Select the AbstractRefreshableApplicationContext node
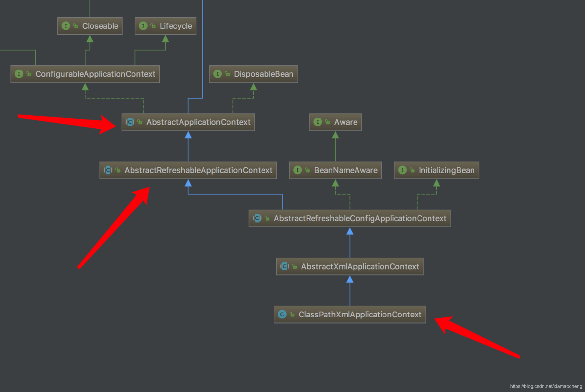 [198, 170]
